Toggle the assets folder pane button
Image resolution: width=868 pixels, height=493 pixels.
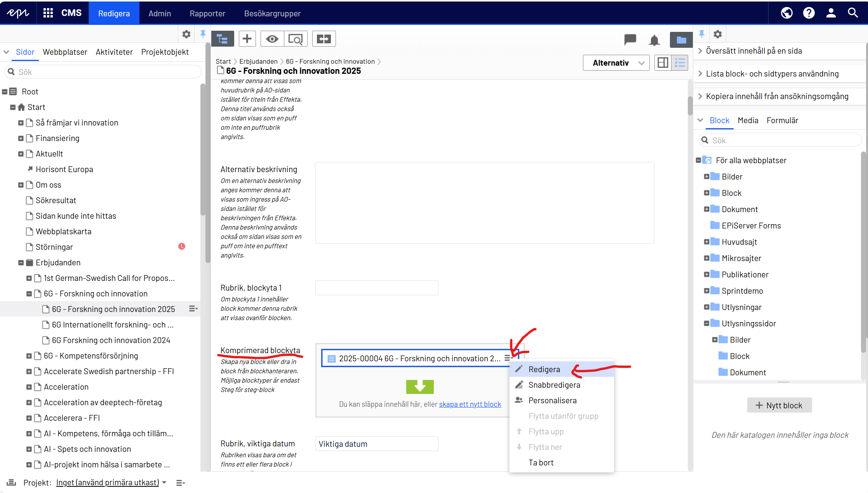pos(681,40)
